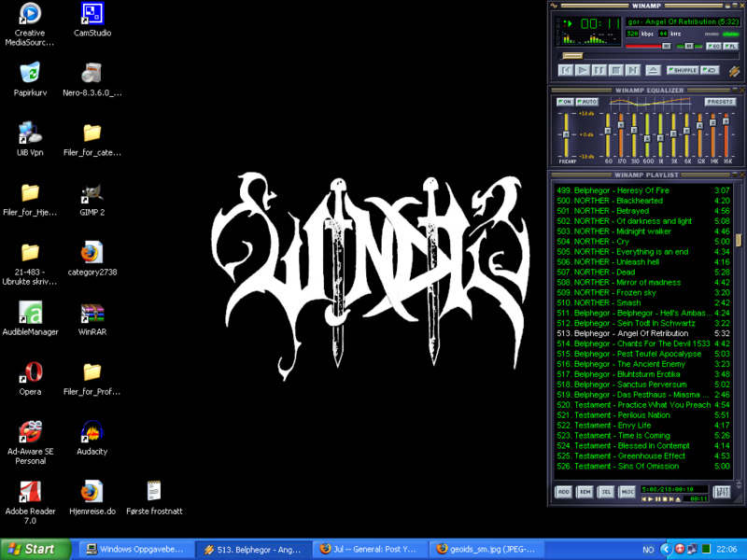Open the Winamp main menu icon in titlebar
This screenshot has height=560, width=747.
(x=554, y=6)
